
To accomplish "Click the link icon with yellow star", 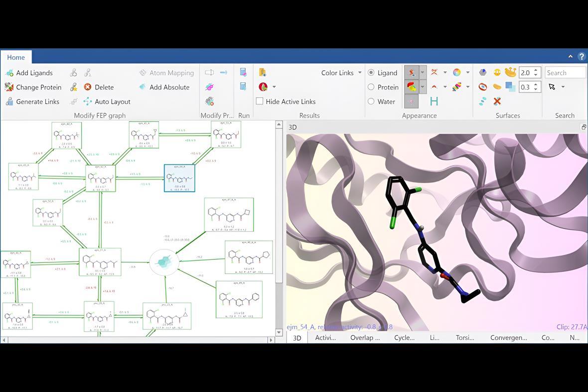I will coord(74,87).
